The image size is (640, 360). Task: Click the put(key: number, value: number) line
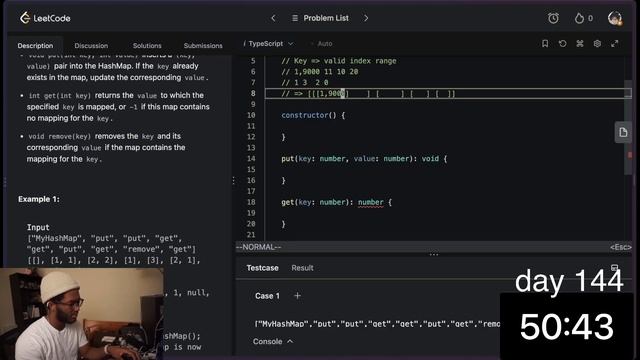(x=364, y=159)
